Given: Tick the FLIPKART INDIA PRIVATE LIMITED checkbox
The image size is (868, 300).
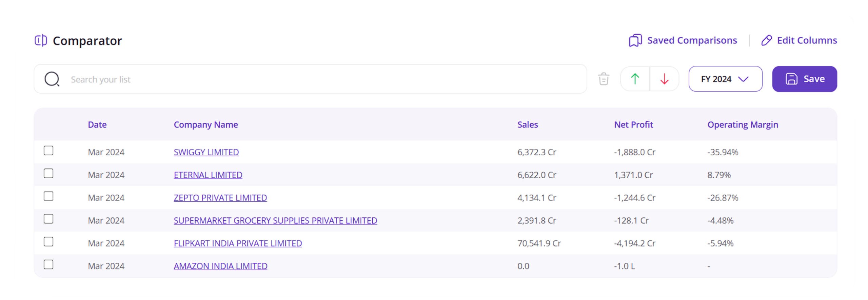Looking at the screenshot, I should tap(48, 242).
